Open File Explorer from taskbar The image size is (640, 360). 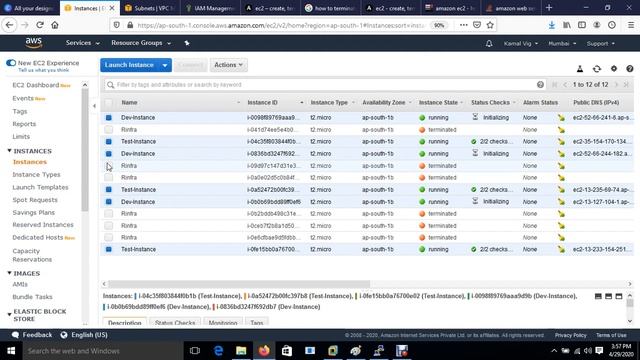coord(241,351)
